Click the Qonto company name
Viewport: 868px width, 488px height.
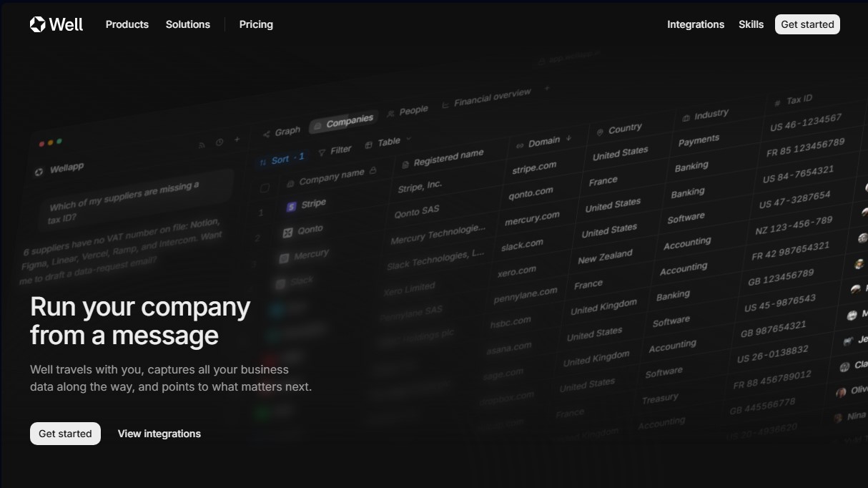click(x=310, y=230)
